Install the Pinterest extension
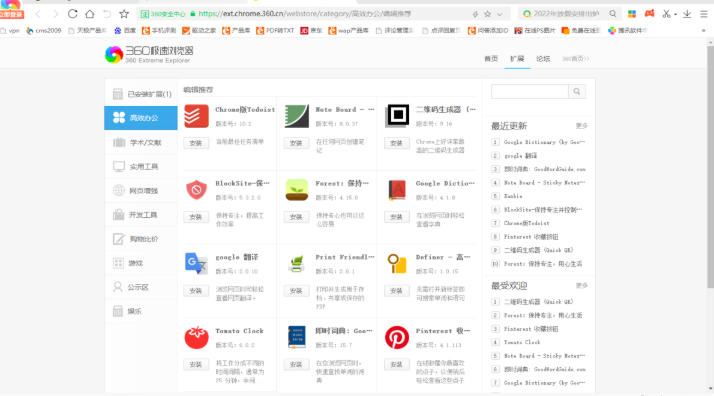The height and width of the screenshot is (396, 714). [x=397, y=365]
